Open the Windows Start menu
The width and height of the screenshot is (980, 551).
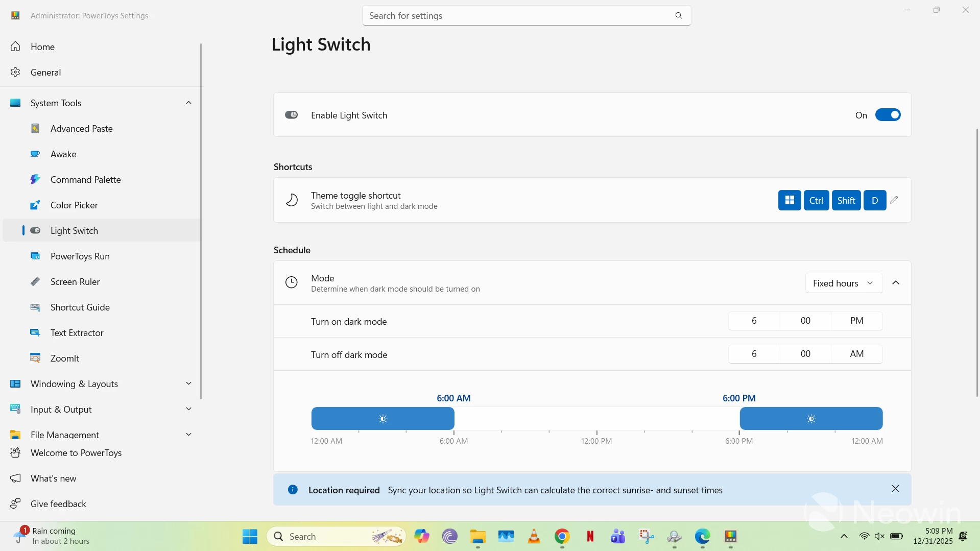(x=250, y=536)
